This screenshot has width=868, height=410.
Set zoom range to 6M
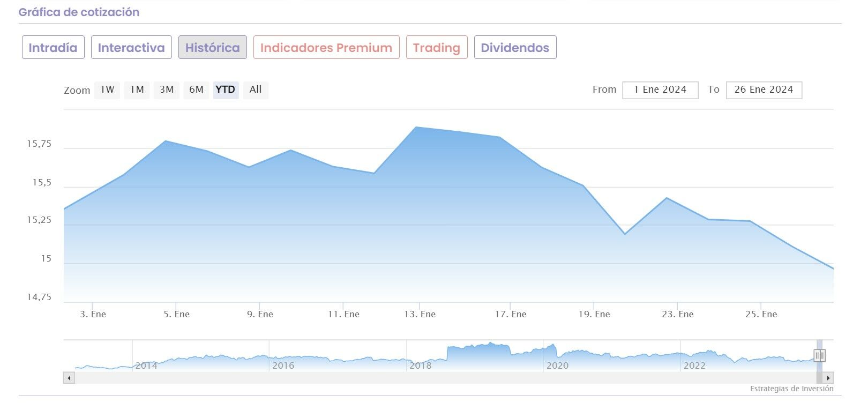[x=196, y=90]
